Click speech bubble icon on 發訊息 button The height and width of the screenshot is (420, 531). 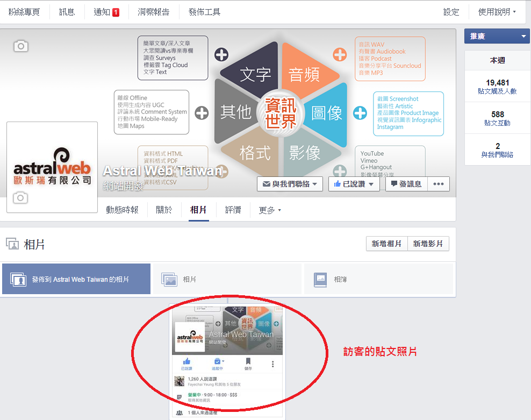tap(394, 184)
